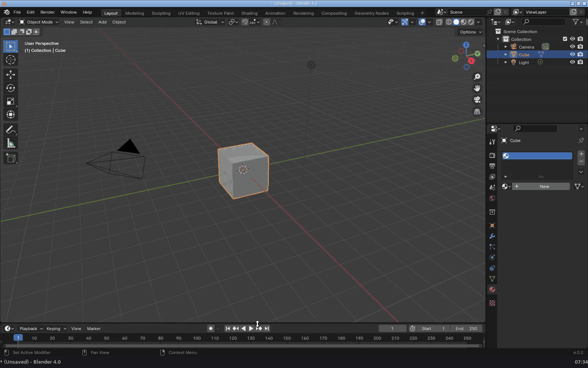Screen dimensions: 588x368
Task: Open the Tool properties tab
Action: point(493,142)
